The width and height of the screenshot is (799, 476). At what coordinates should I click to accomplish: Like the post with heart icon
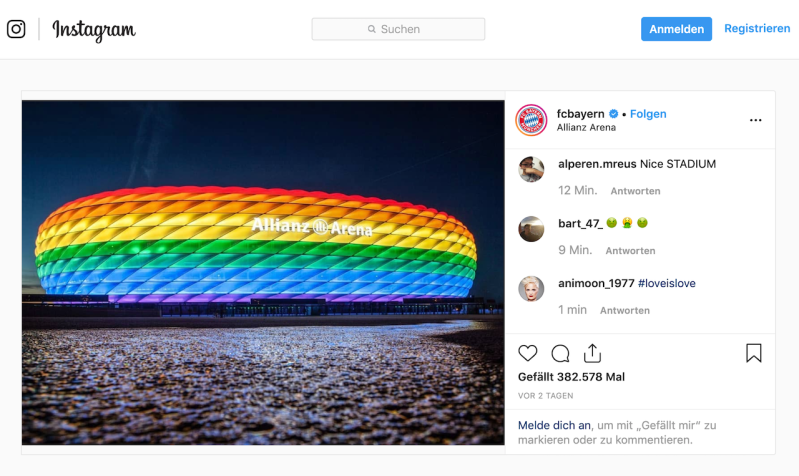tap(528, 353)
